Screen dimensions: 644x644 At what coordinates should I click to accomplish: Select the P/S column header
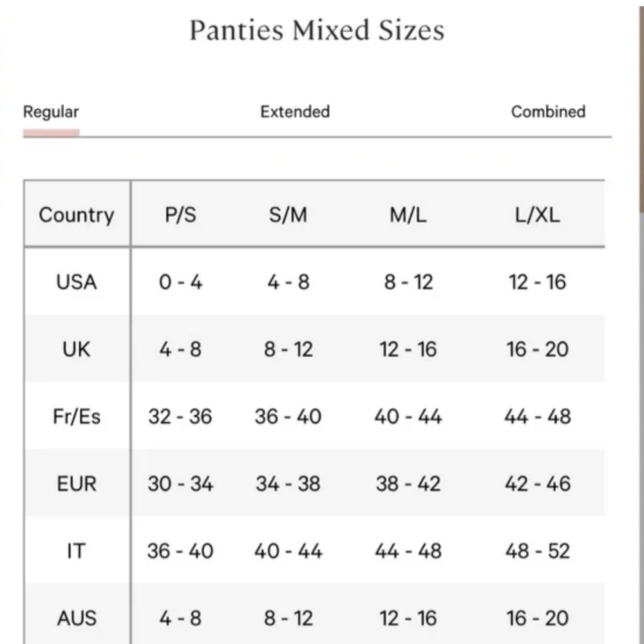click(x=180, y=214)
